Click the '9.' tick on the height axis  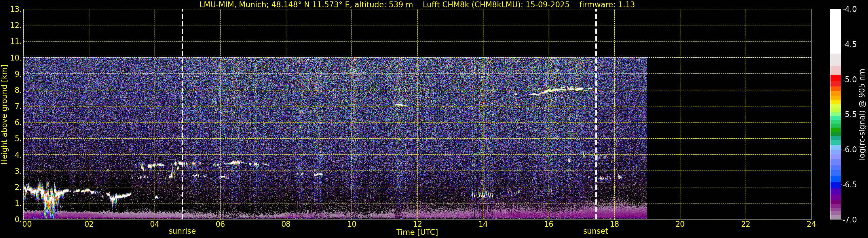[18, 74]
